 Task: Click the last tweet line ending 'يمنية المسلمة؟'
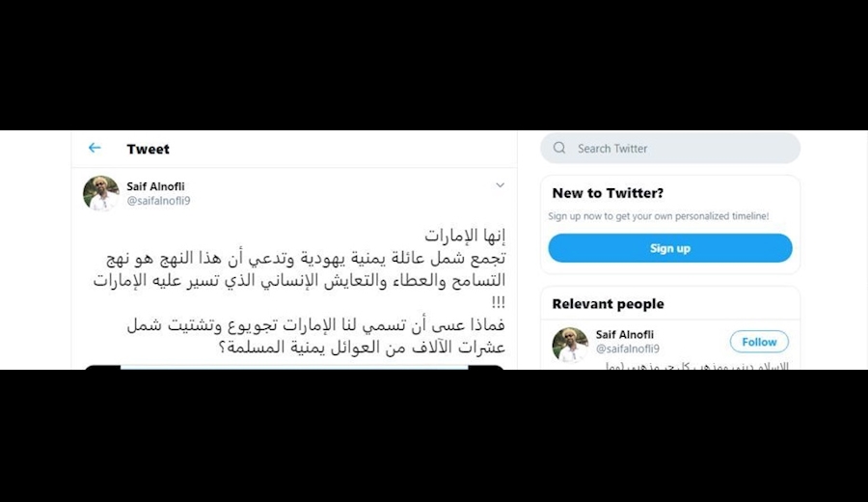(x=362, y=348)
